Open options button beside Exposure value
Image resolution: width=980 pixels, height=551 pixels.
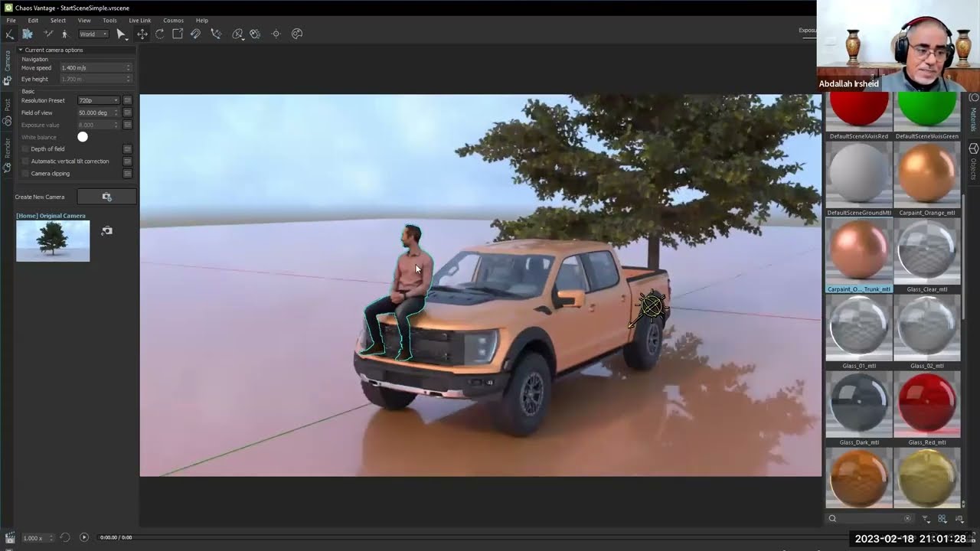128,125
